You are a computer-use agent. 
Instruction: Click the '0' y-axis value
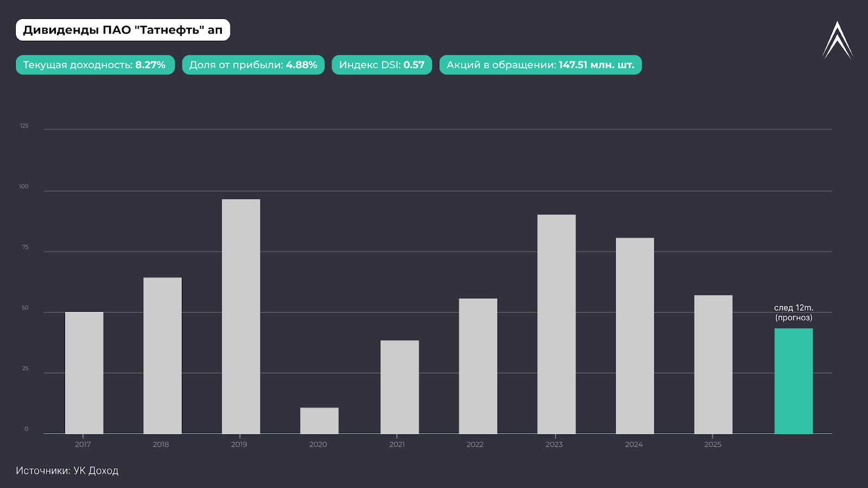pos(27,429)
